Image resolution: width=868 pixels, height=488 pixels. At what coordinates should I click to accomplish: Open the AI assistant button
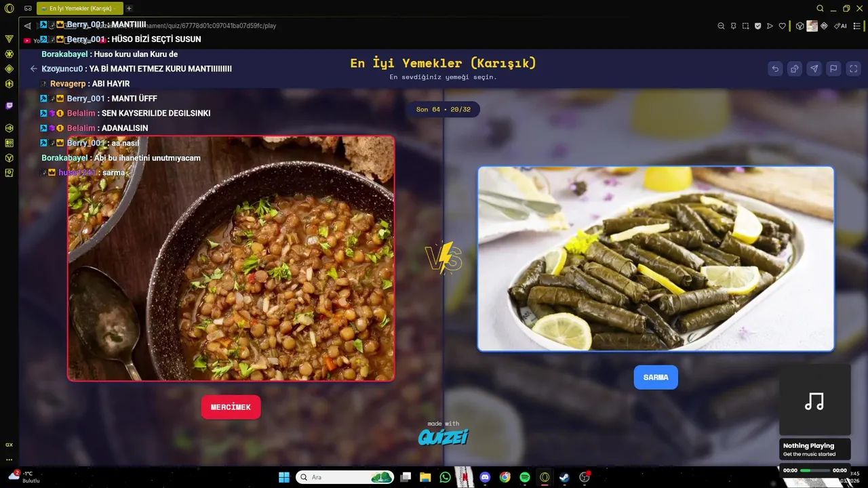(x=841, y=26)
